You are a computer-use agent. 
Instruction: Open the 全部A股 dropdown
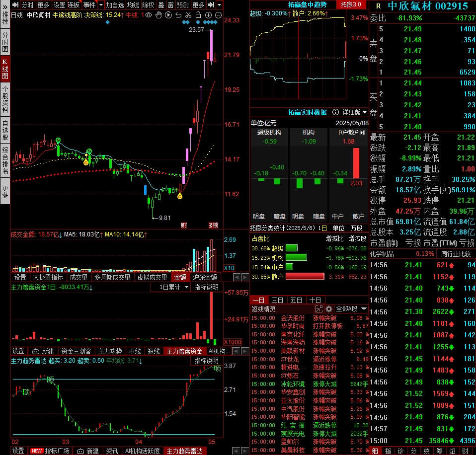[x=351, y=309]
